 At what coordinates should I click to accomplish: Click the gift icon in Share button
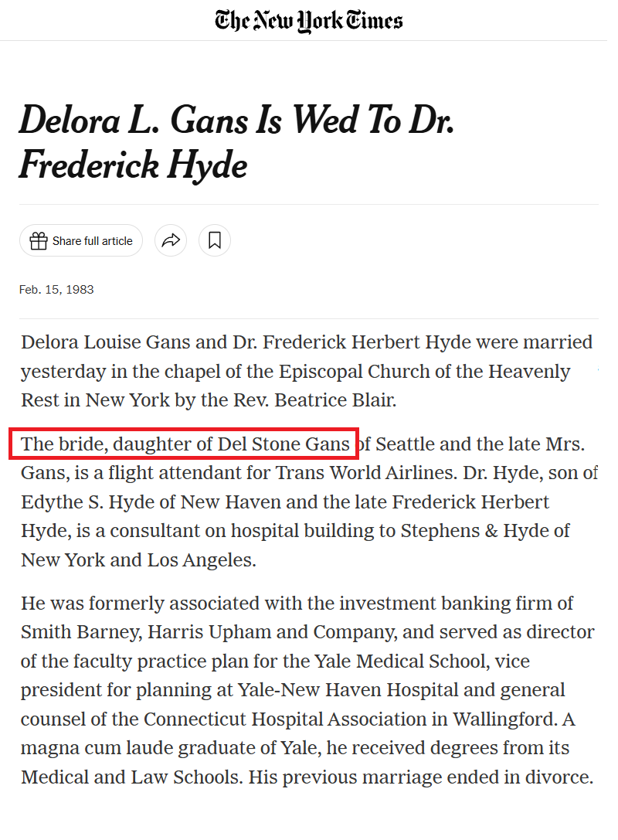click(38, 241)
